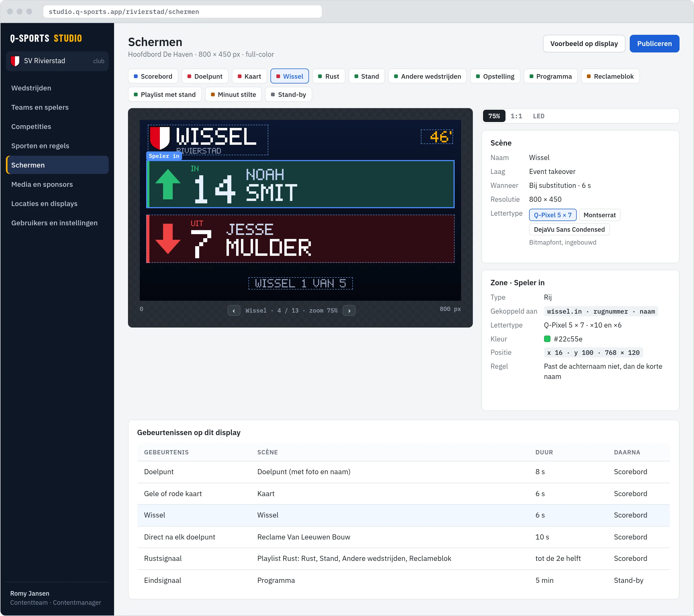The image size is (694, 616).
Task: Open the Doelpunt scene tab
Action: (x=205, y=76)
